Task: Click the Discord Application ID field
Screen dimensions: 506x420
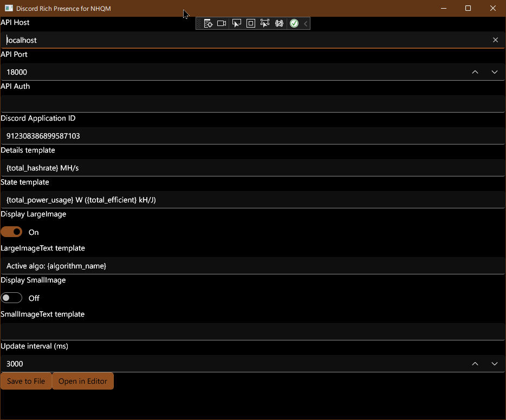Action: point(252,136)
